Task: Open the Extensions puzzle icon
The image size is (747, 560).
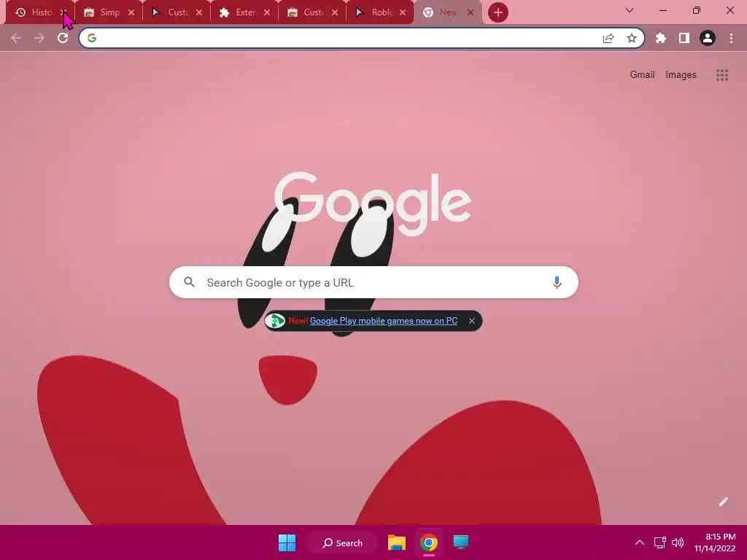Action: pyautogui.click(x=661, y=38)
